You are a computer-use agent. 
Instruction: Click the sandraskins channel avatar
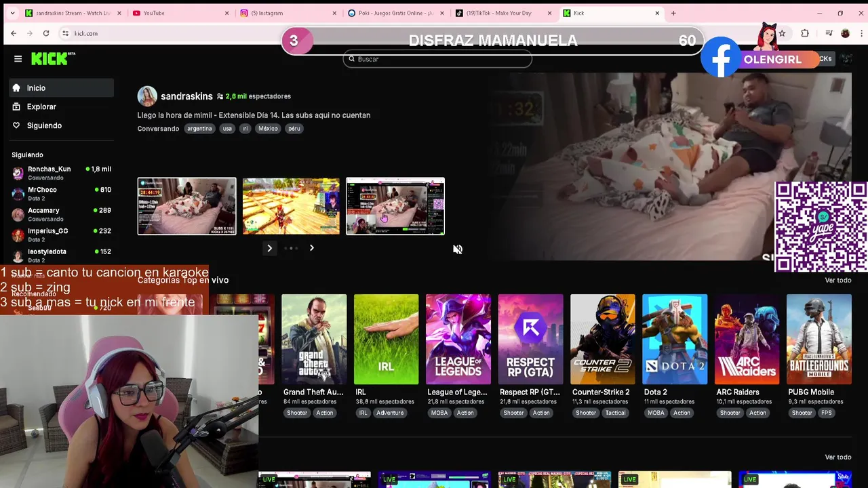(x=147, y=96)
